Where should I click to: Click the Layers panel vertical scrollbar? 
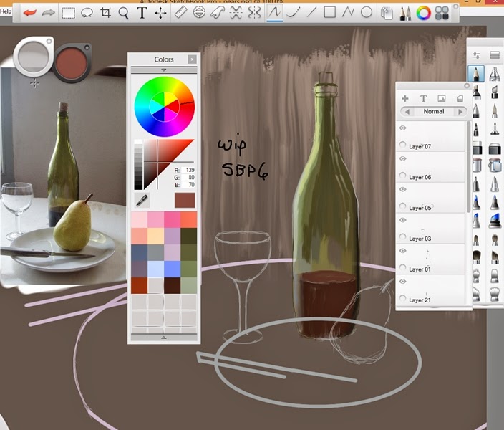click(468, 168)
